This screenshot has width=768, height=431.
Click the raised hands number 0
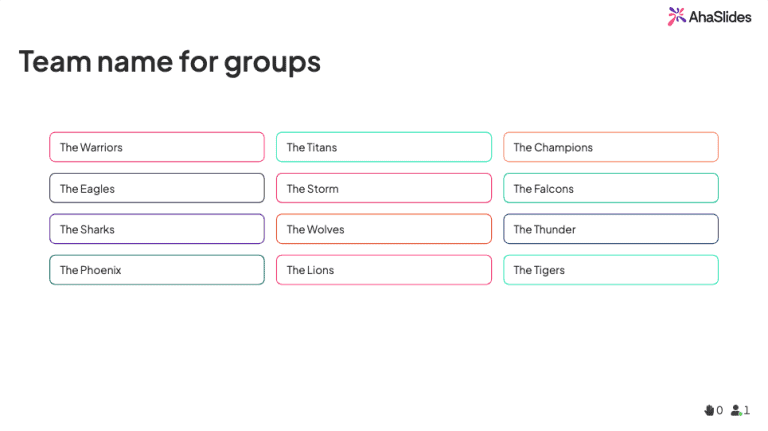pyautogui.click(x=720, y=410)
